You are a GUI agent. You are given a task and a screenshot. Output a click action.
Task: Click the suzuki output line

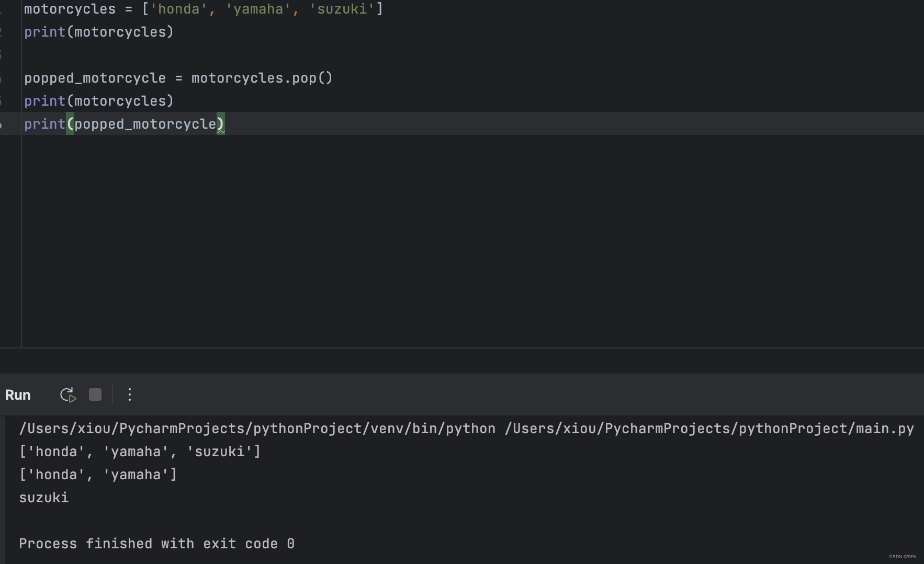click(44, 498)
